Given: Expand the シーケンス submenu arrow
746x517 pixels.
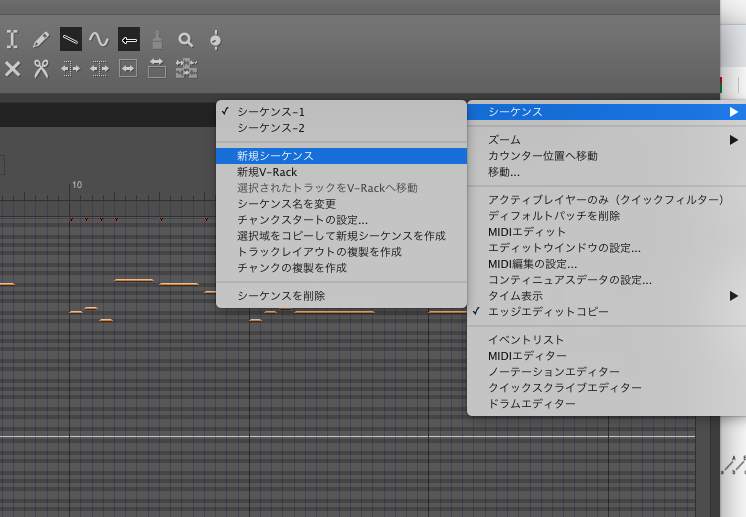Looking at the screenshot, I should pyautogui.click(x=733, y=112).
